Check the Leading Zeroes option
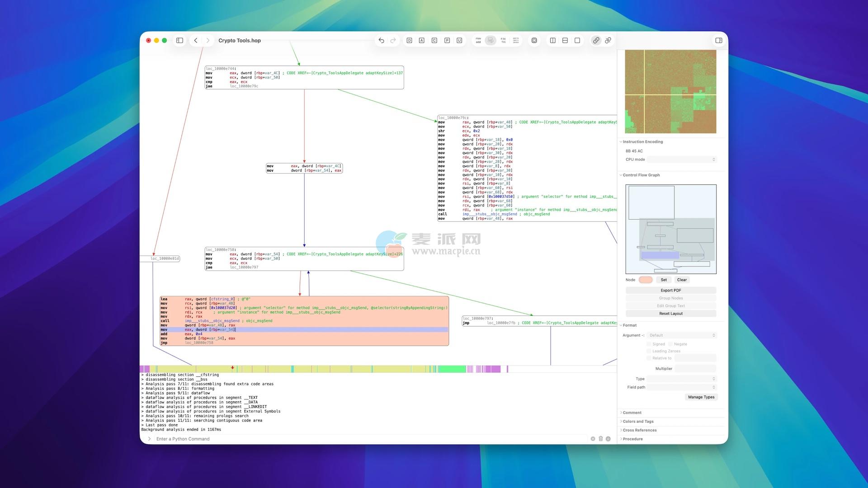 click(649, 351)
